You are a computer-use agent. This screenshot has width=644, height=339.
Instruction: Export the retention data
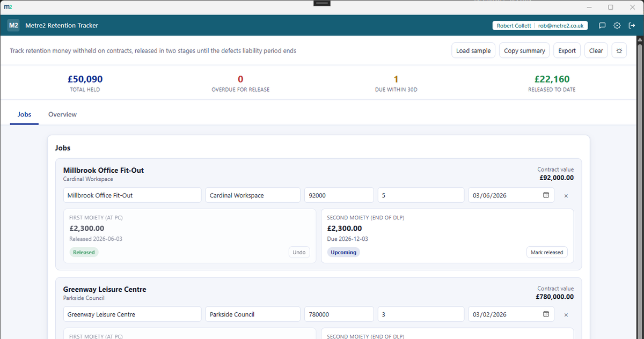pos(567,50)
